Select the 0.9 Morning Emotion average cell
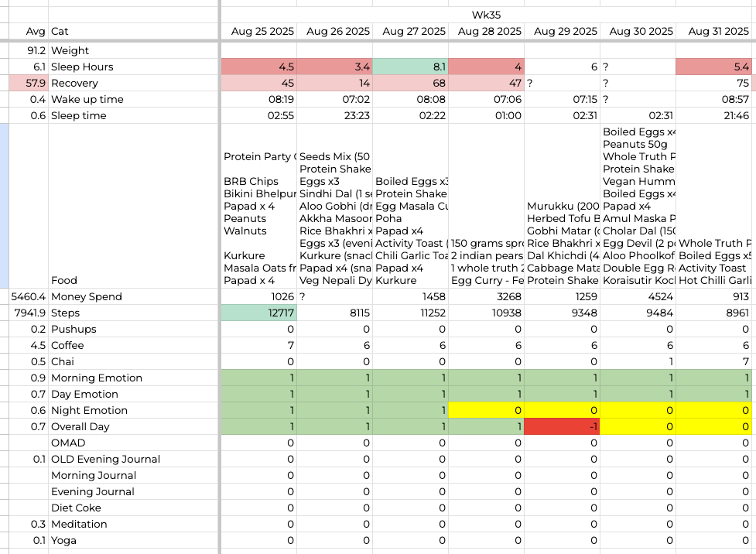756x554 pixels. click(29, 378)
